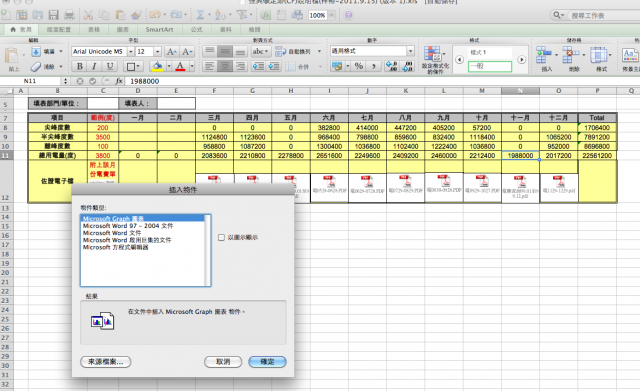Image resolution: width=640 pixels, height=391 pixels.
Task: Click the Undo arrow icon
Action: tap(155, 15)
